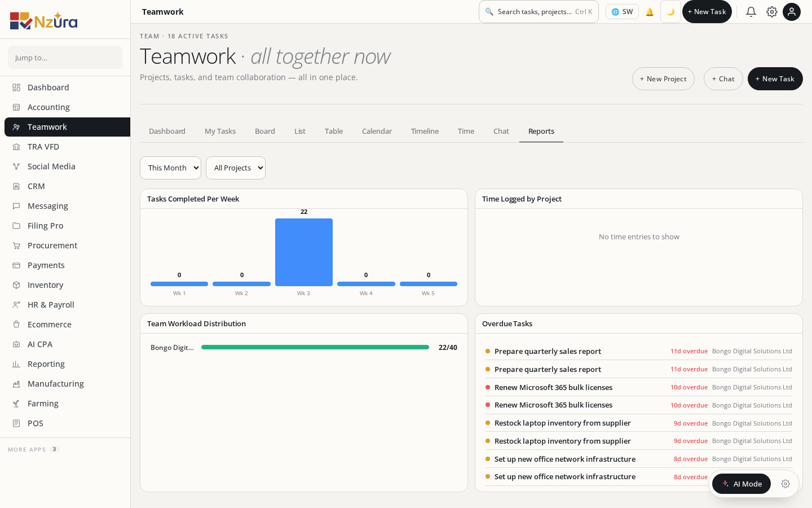
Task: Open first Set up new office network infrastructure
Action: point(639,459)
